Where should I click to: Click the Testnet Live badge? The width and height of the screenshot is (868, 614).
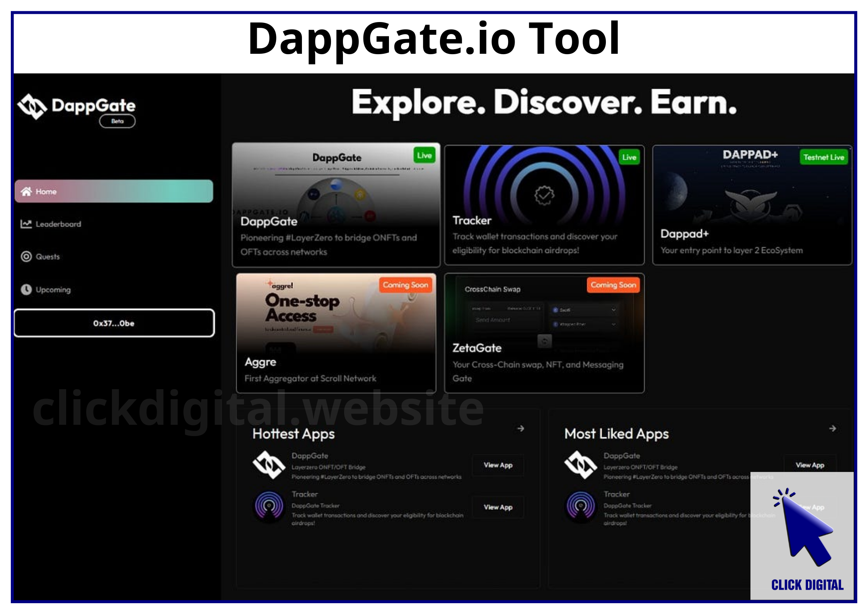click(824, 157)
